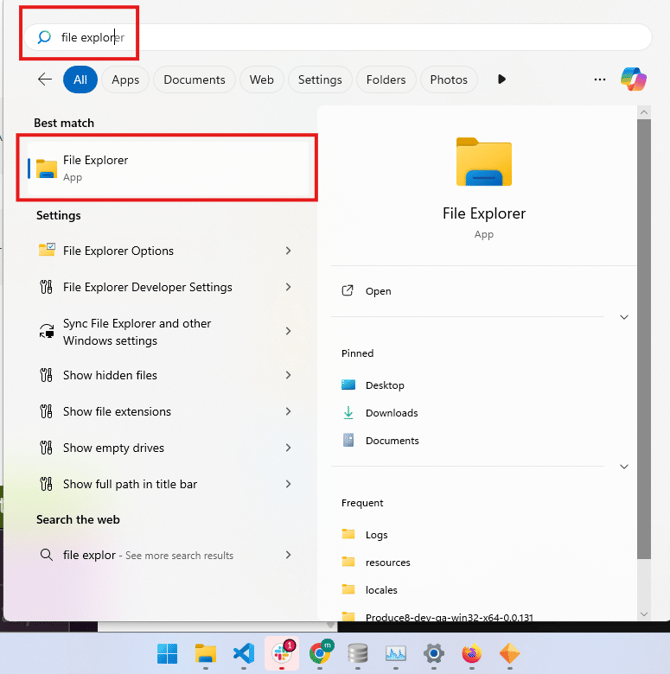Open the three-dot more options menu
The height and width of the screenshot is (674, 670).
pyautogui.click(x=600, y=80)
